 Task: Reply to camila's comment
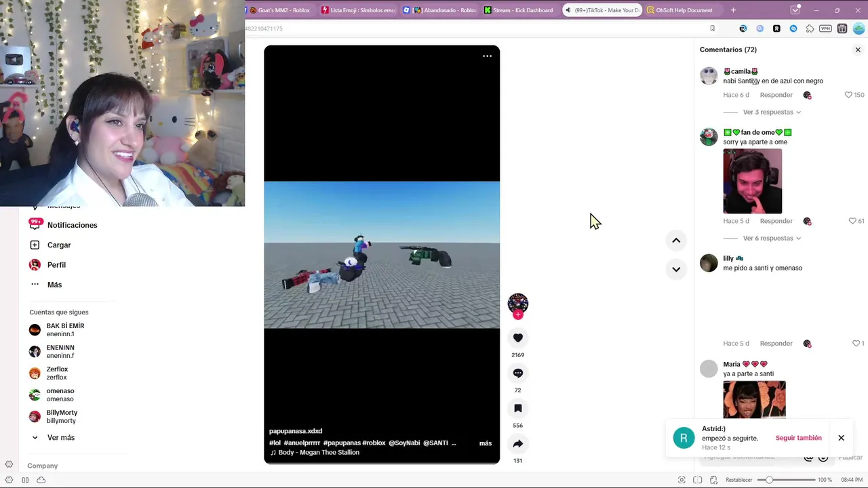pos(776,95)
